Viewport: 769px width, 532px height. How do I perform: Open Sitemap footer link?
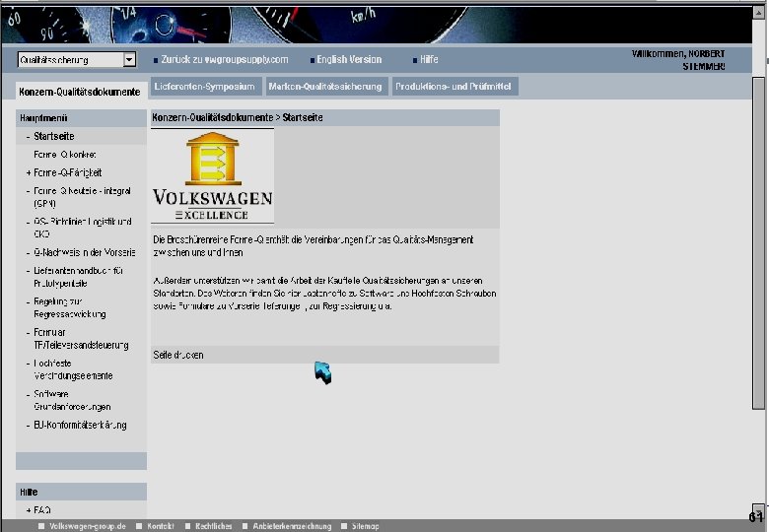(x=365, y=526)
